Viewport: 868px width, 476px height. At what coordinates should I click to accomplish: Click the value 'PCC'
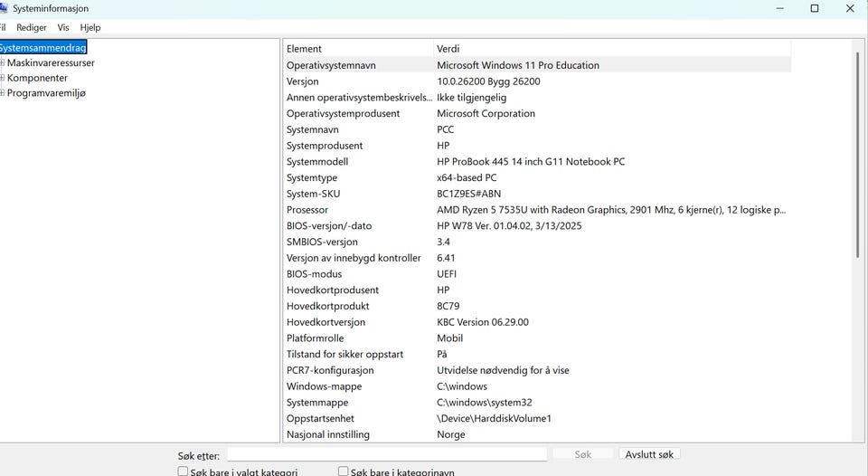[x=445, y=129]
